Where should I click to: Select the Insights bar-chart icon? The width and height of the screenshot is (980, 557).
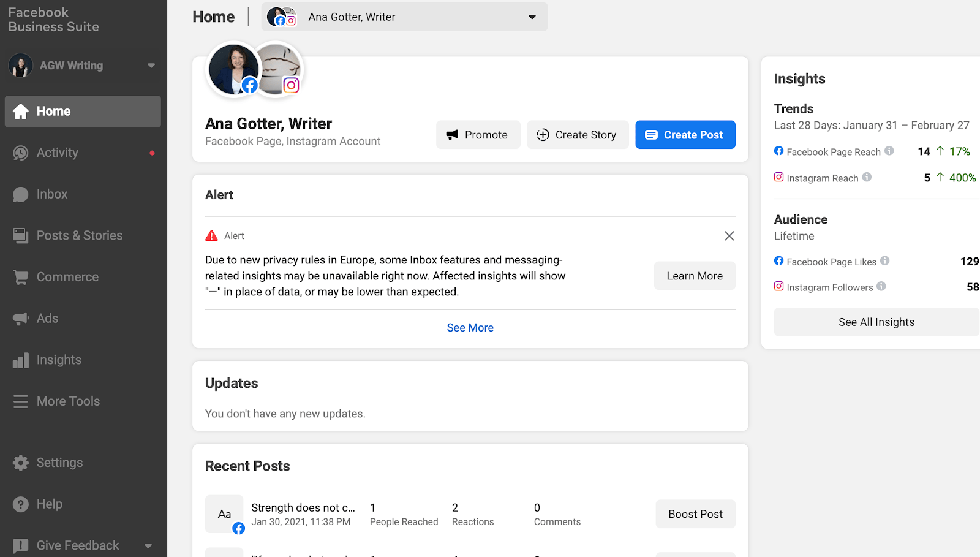pyautogui.click(x=20, y=360)
